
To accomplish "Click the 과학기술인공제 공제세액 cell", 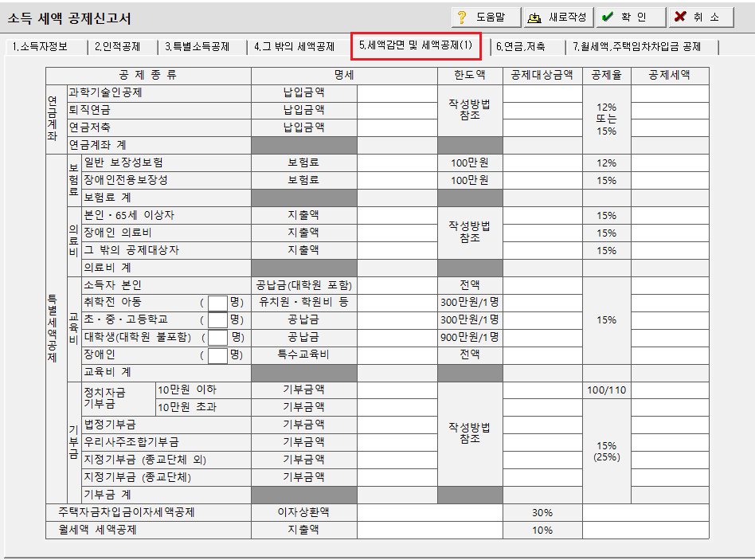I will 670,93.
